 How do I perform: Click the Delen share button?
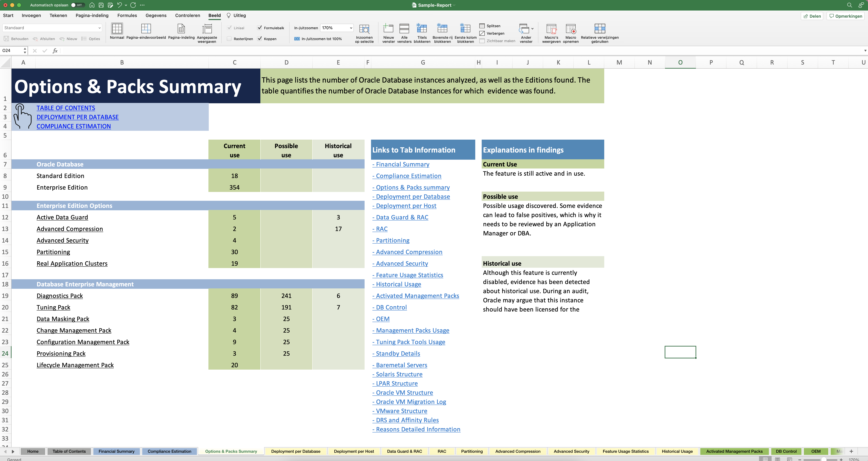click(812, 16)
